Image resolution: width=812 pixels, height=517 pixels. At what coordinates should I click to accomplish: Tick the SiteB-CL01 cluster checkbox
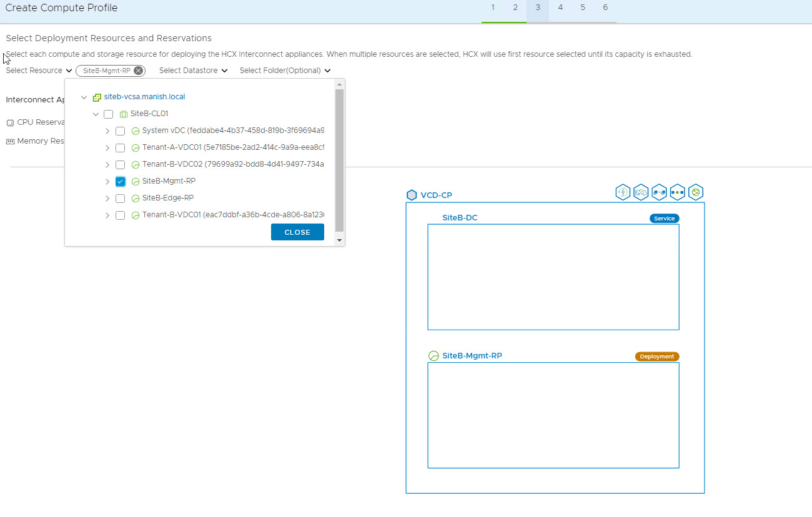click(109, 114)
